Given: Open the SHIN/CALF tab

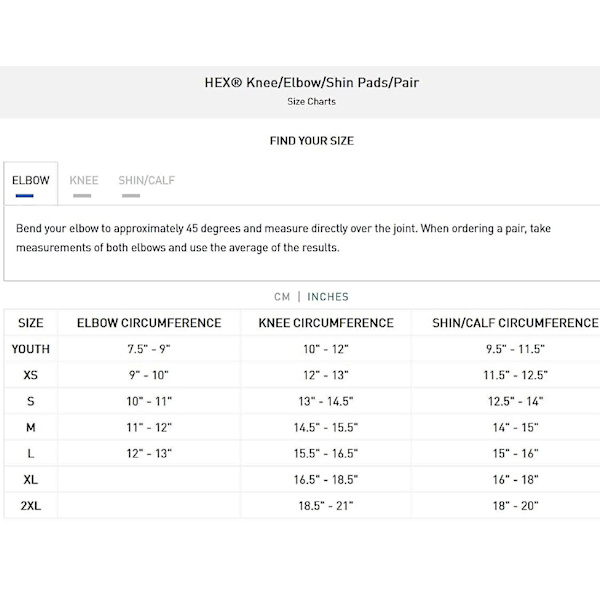Looking at the screenshot, I should [147, 180].
